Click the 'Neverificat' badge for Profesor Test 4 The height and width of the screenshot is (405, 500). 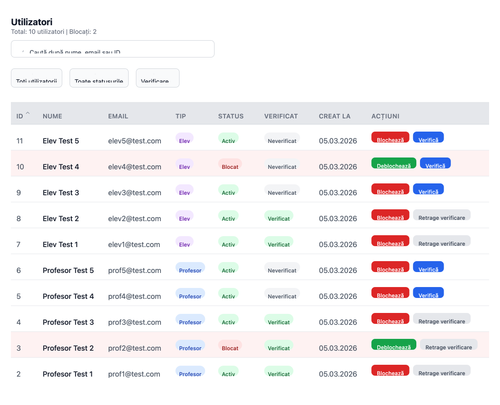tap(282, 294)
